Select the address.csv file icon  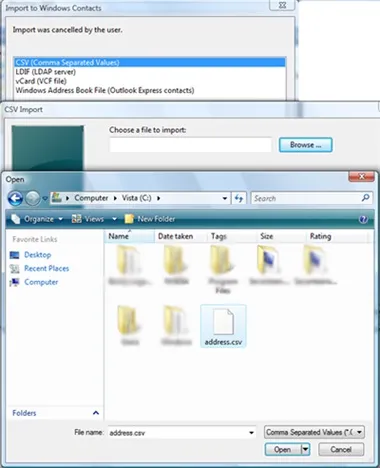(223, 326)
